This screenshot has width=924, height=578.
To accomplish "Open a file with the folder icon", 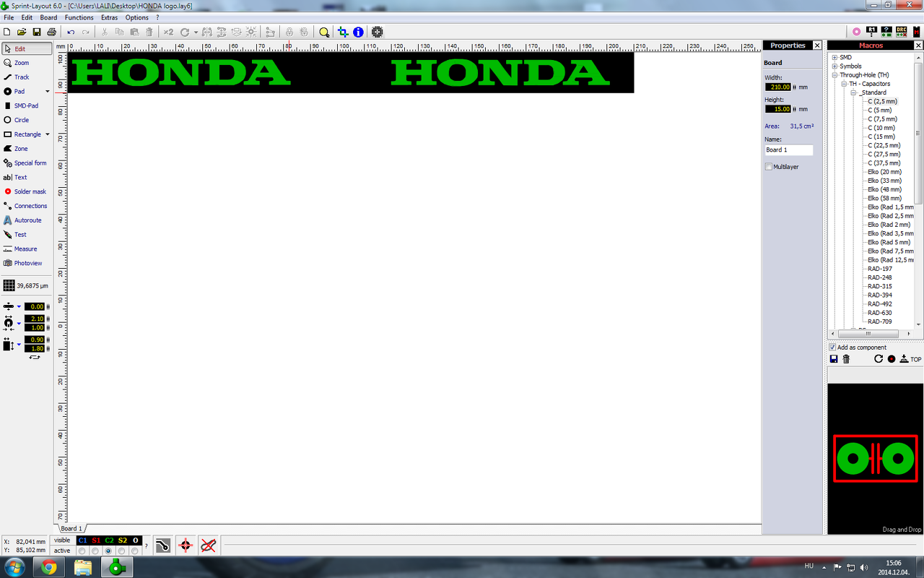I will [22, 32].
